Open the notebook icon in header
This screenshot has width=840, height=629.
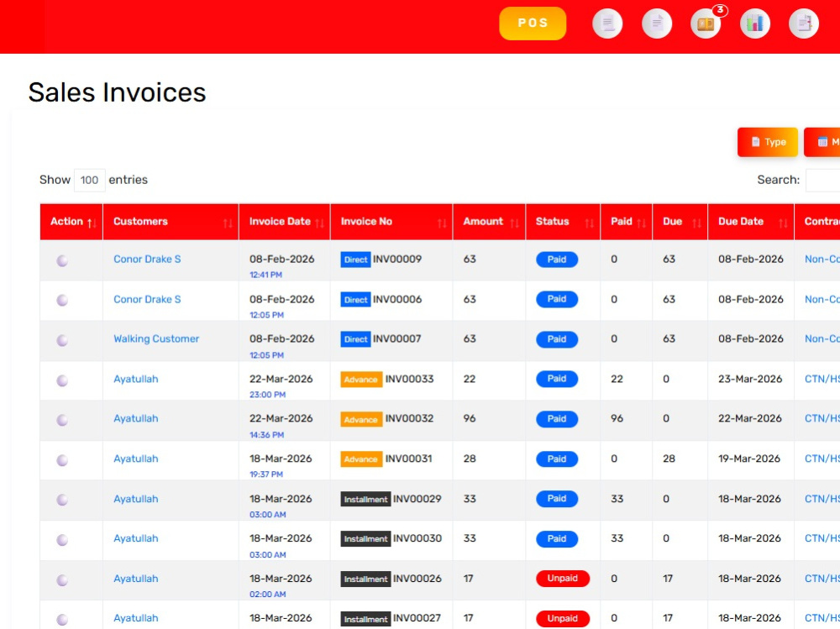pos(804,24)
